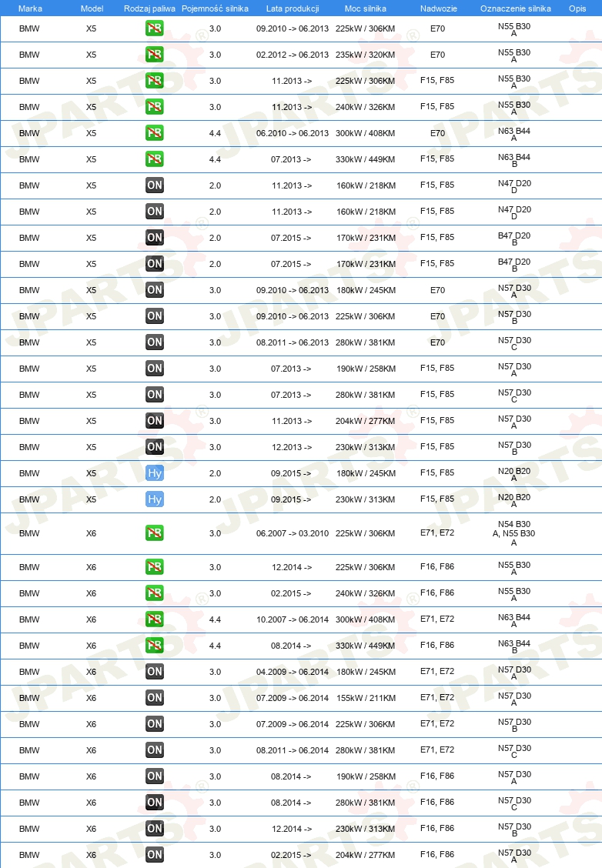Click petrol icon in X6 330kW / 449KM row
Viewport: 602px width, 868px height.
click(155, 646)
